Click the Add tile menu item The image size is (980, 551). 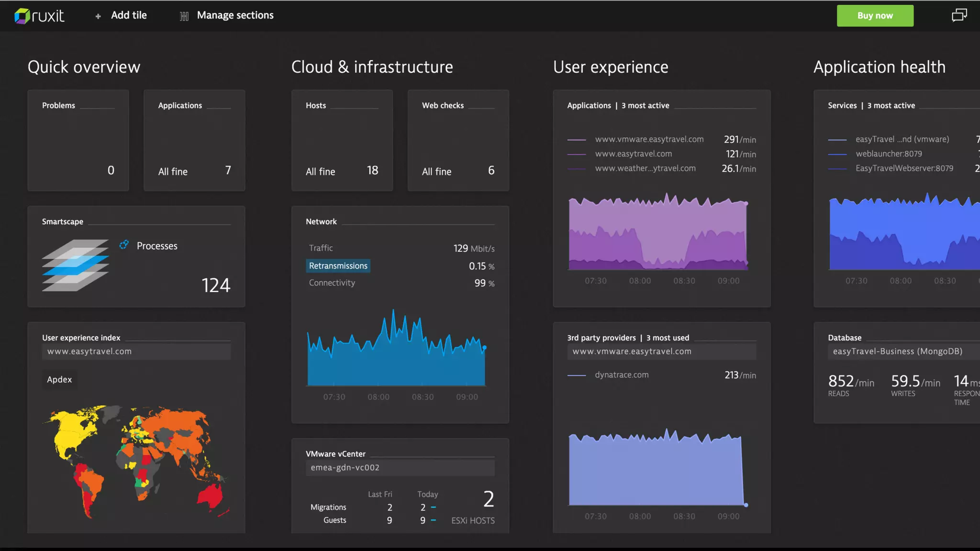click(129, 15)
